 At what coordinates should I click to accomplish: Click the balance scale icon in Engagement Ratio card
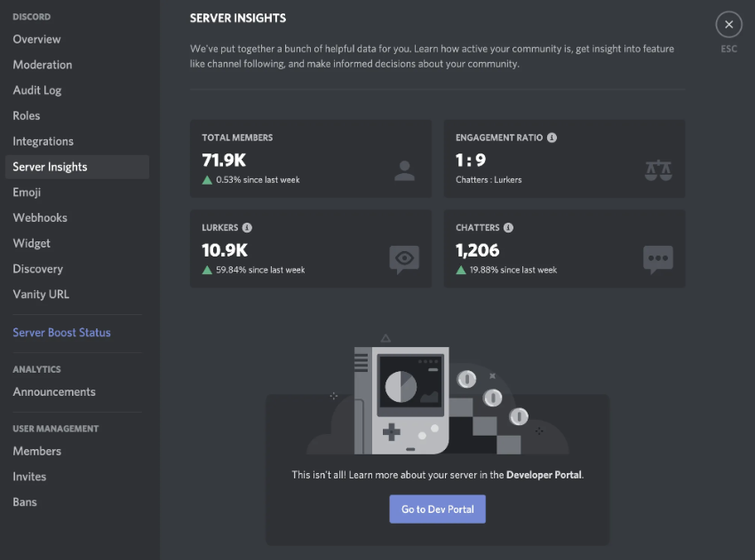[658, 170]
